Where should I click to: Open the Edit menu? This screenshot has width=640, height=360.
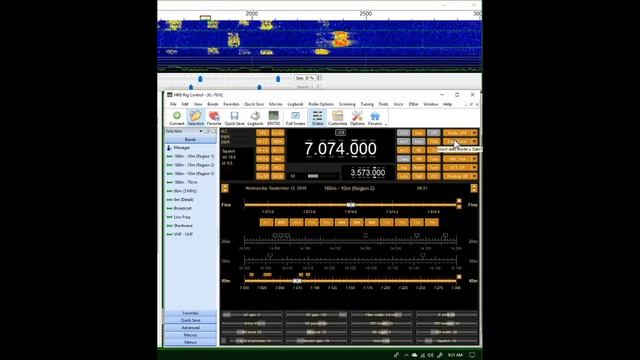(185, 104)
